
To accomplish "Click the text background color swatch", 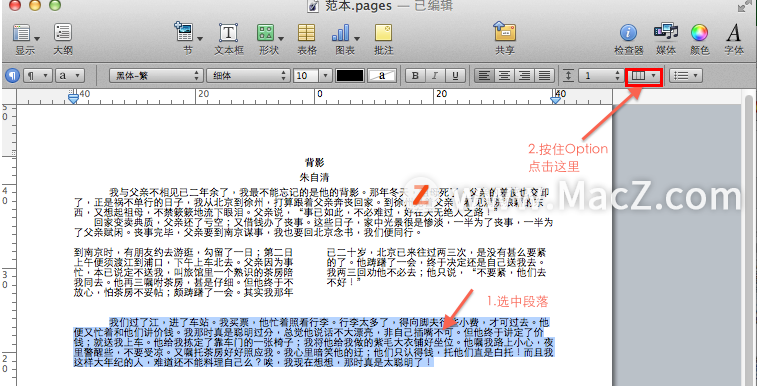I will (x=382, y=76).
